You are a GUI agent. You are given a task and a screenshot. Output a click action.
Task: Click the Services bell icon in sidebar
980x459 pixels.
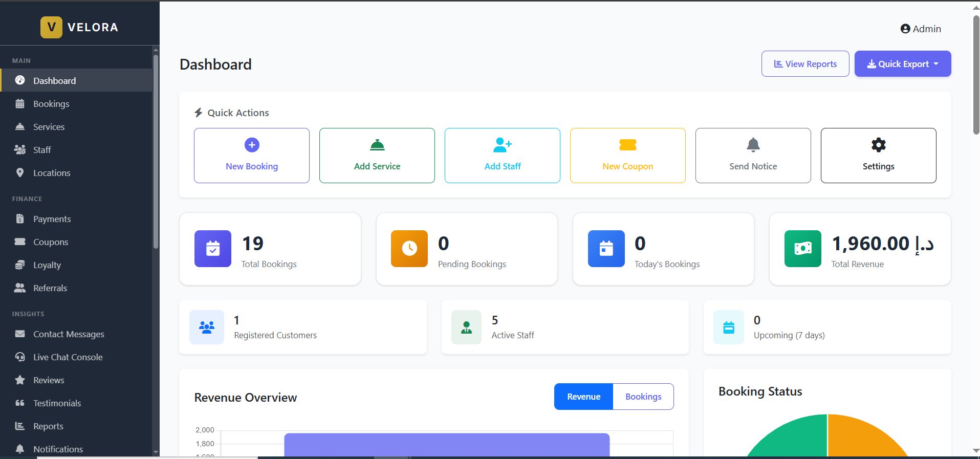click(20, 126)
